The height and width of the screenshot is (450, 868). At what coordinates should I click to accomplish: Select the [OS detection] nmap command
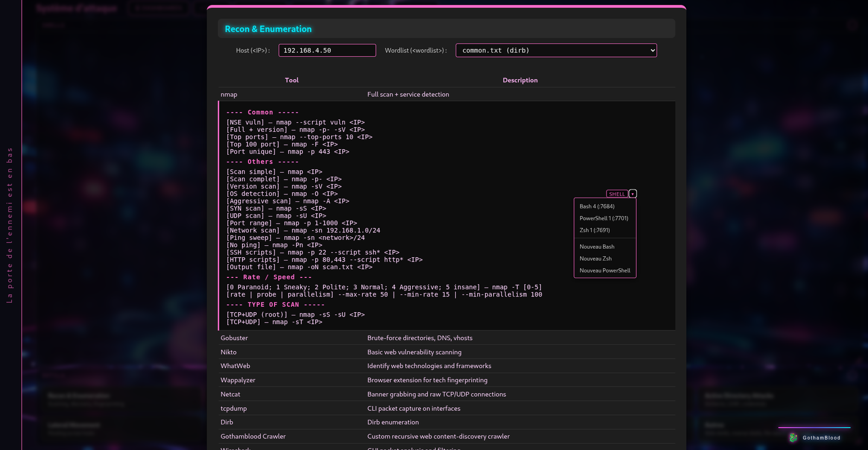[282, 194]
